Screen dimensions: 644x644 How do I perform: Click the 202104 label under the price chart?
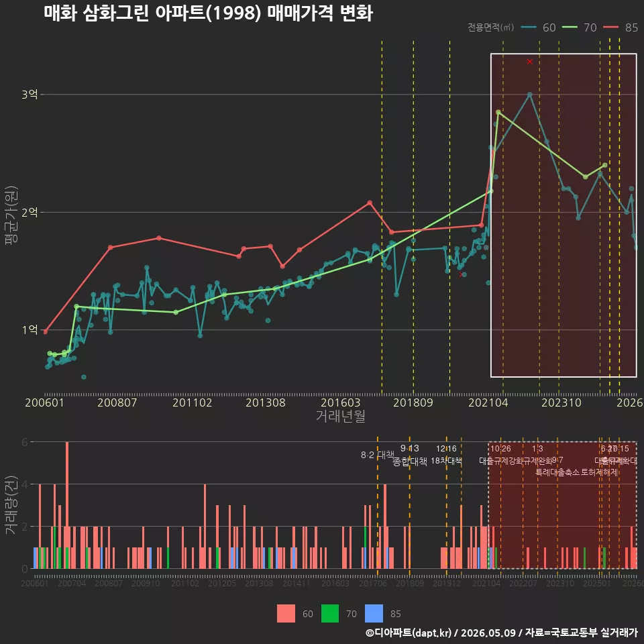click(x=488, y=402)
